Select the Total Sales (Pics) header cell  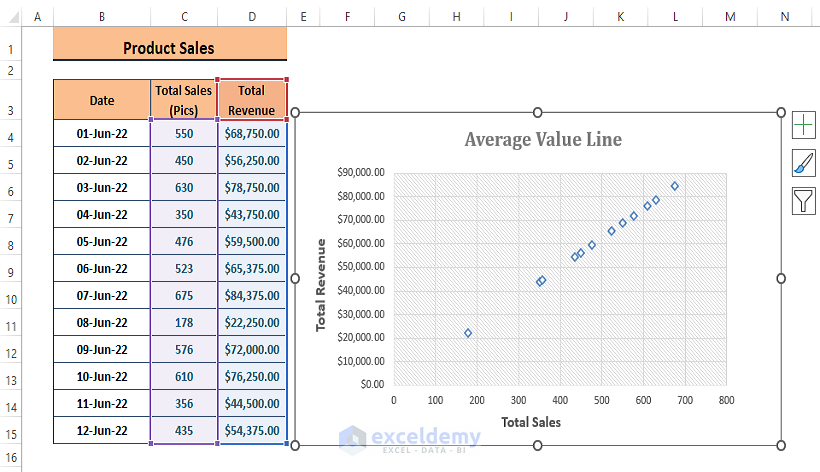tap(184, 100)
